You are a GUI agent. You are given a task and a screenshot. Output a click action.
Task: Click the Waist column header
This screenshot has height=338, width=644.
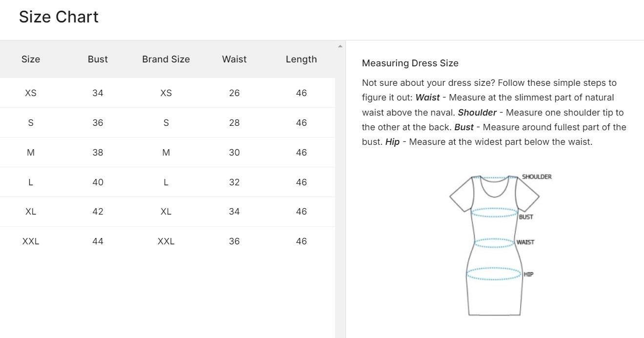234,59
